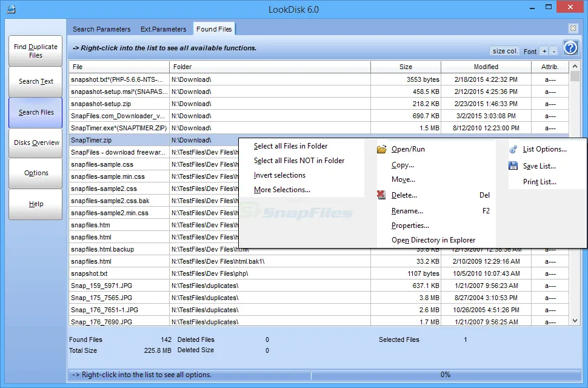Open Disks Overview
The width and height of the screenshot is (588, 388).
(x=36, y=143)
